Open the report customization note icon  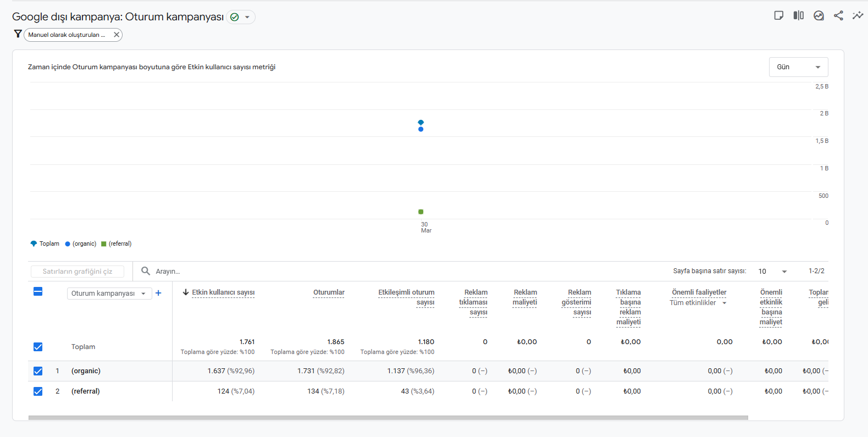pos(778,15)
